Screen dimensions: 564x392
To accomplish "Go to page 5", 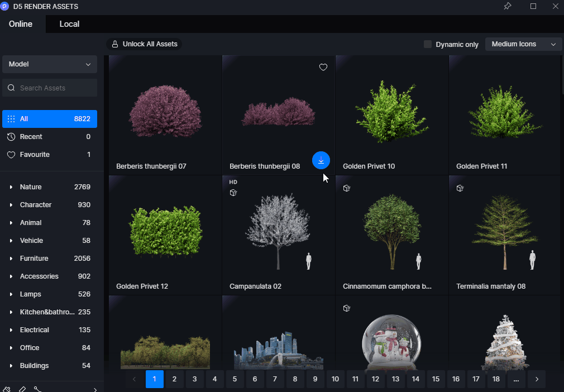I will click(x=235, y=379).
